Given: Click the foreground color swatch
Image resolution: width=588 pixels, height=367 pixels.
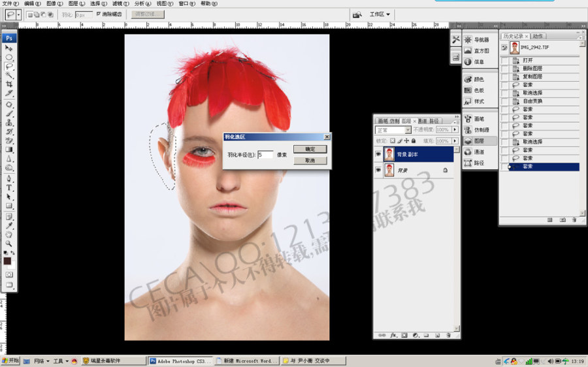Looking at the screenshot, I should point(7,261).
